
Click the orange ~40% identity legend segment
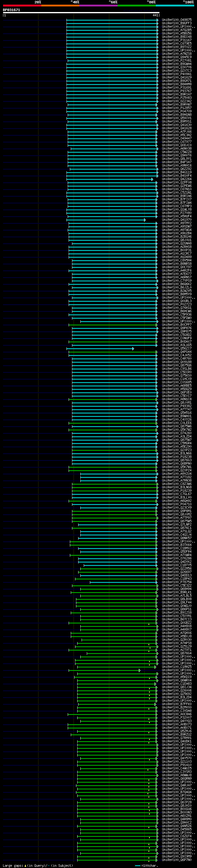tap(60, 6)
